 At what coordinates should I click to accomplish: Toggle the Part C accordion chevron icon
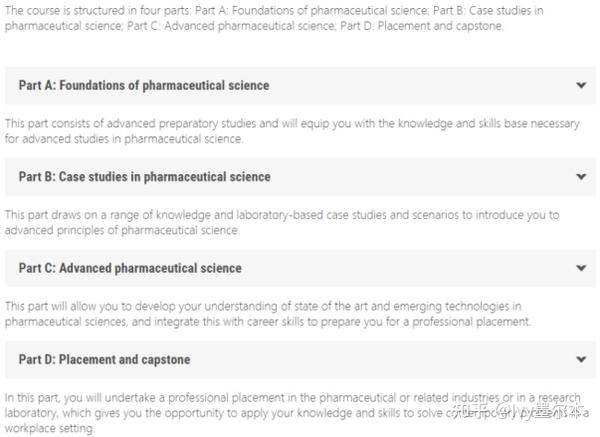coord(581,268)
